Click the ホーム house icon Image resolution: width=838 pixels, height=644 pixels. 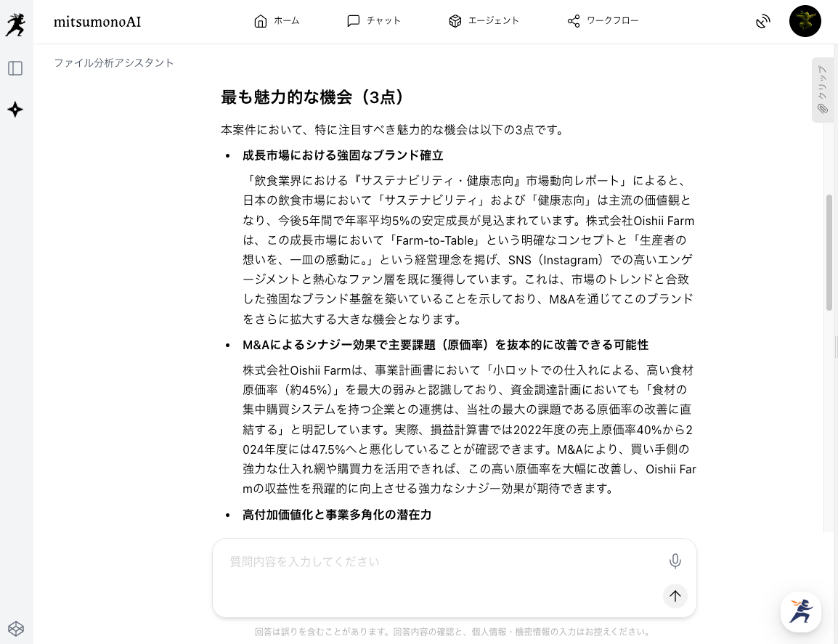260,21
